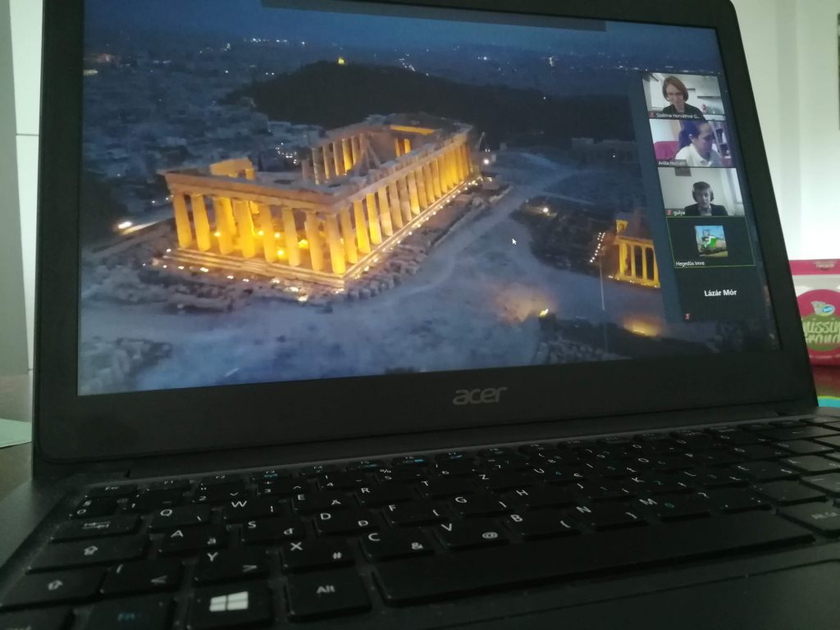Screen dimensions: 840x630
Task: Select Anita Horváth's video tile
Action: point(693,141)
